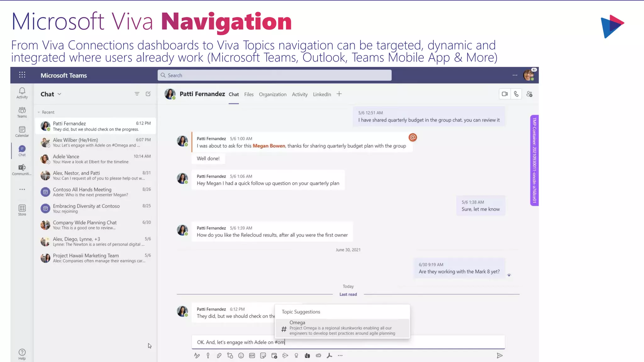Open Help at the bottom of the rail
This screenshot has height=362, width=644.
(x=22, y=354)
